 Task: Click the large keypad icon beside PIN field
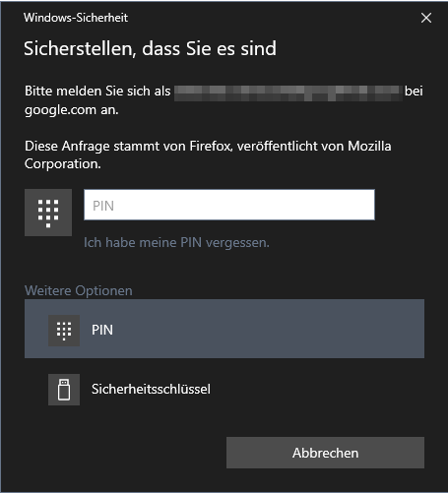click(48, 213)
